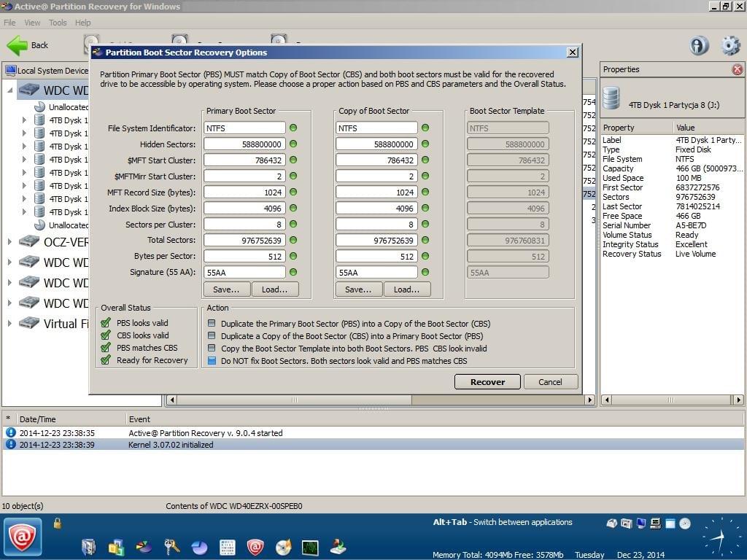This screenshot has width=747, height=560.
Task: Click the Property column header
Action: (x=636, y=128)
